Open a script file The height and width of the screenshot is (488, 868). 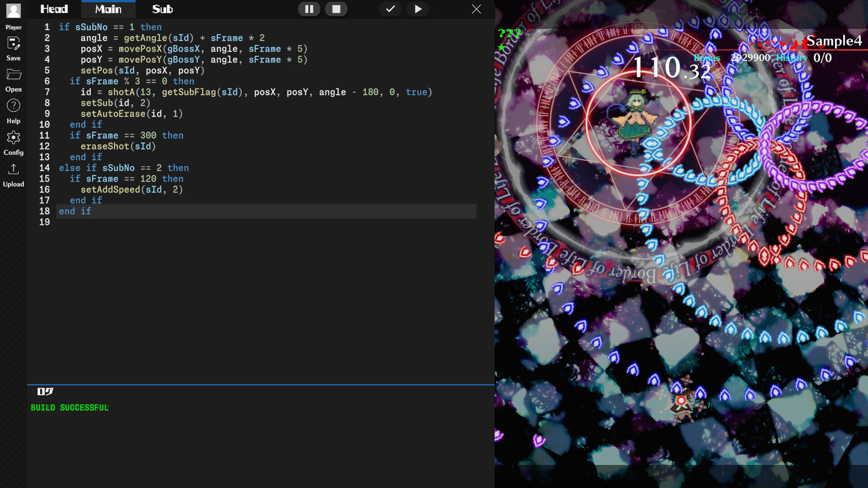click(13, 75)
